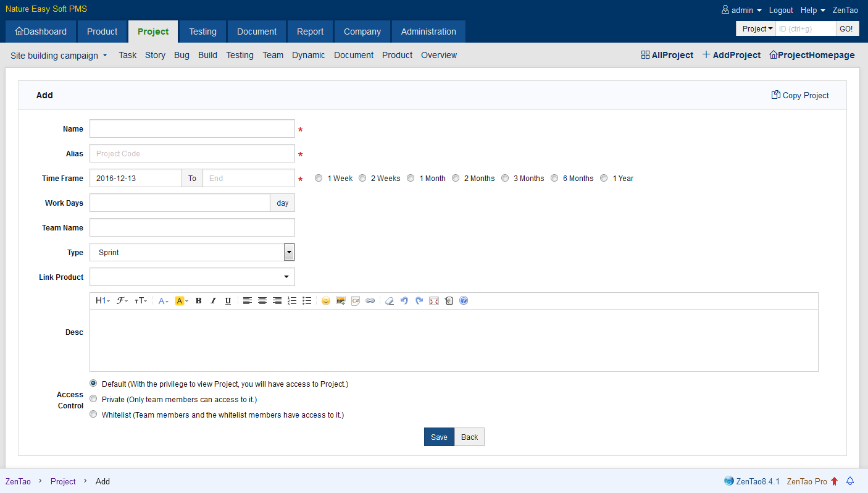Click the notification bell icon in the footer
This screenshot has height=493, width=868.
click(850, 481)
